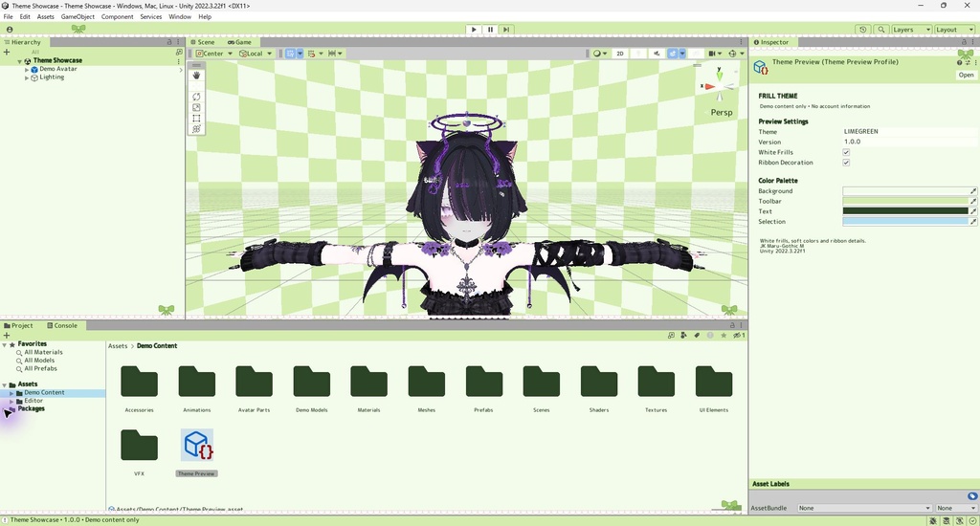Screen dimensions: 980x526
Task: Toggle hidden packages visibility in Project
Action: coord(739,336)
